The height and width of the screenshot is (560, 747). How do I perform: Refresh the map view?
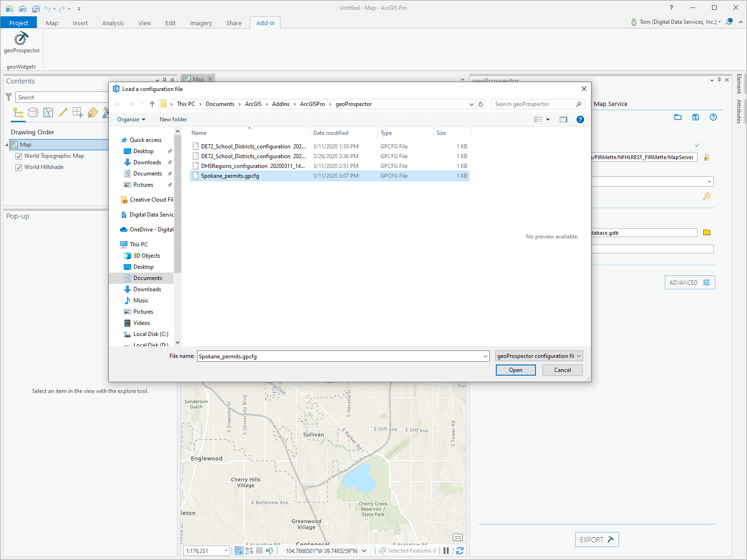tap(460, 551)
